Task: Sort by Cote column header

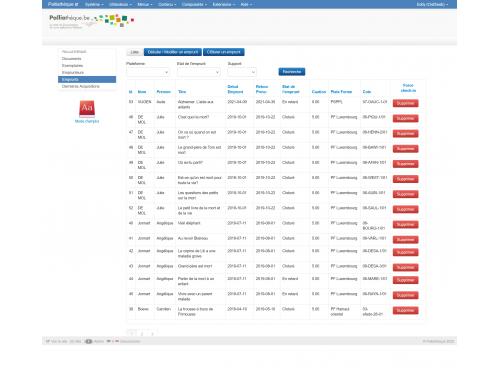Action: 367,92
